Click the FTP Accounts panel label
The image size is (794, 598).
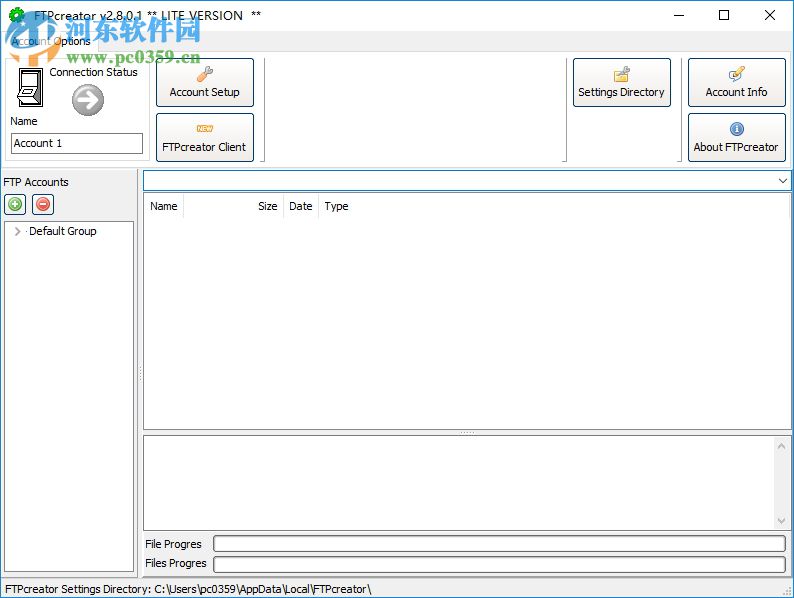pos(36,182)
